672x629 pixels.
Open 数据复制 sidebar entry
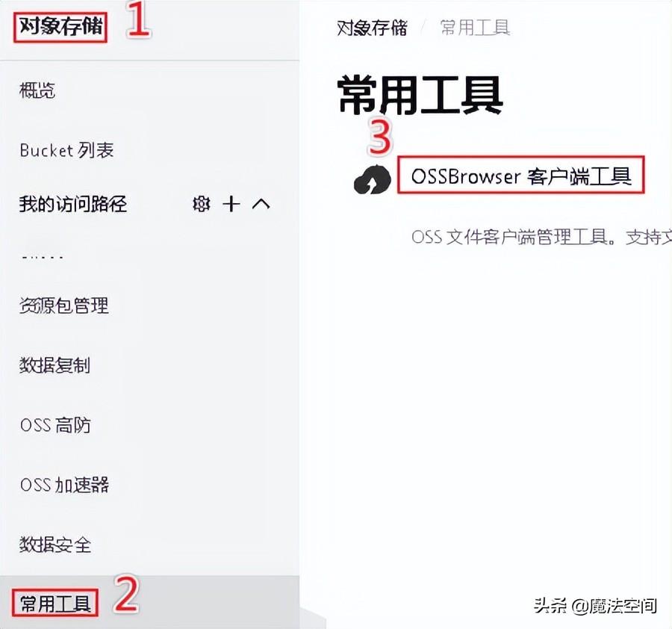pyautogui.click(x=55, y=366)
